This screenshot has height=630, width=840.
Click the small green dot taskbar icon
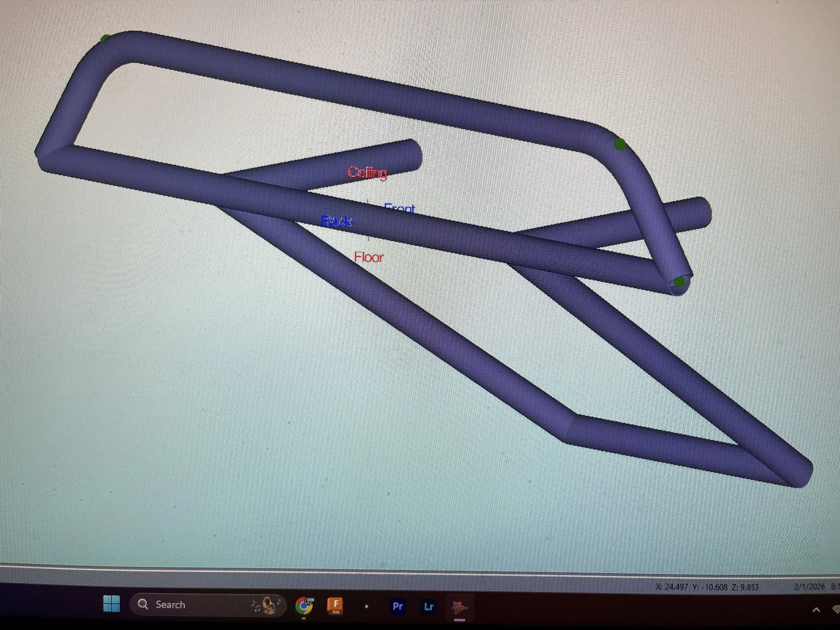tap(367, 606)
